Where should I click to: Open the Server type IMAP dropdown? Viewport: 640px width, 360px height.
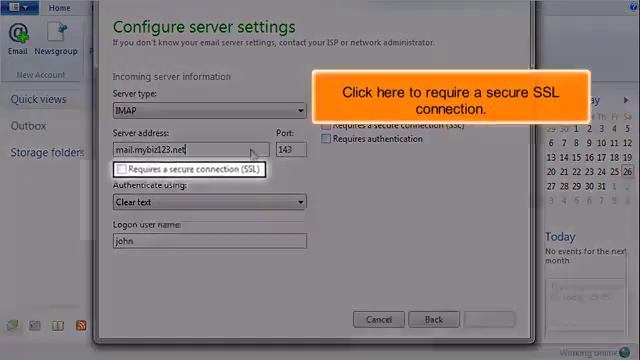209,111
